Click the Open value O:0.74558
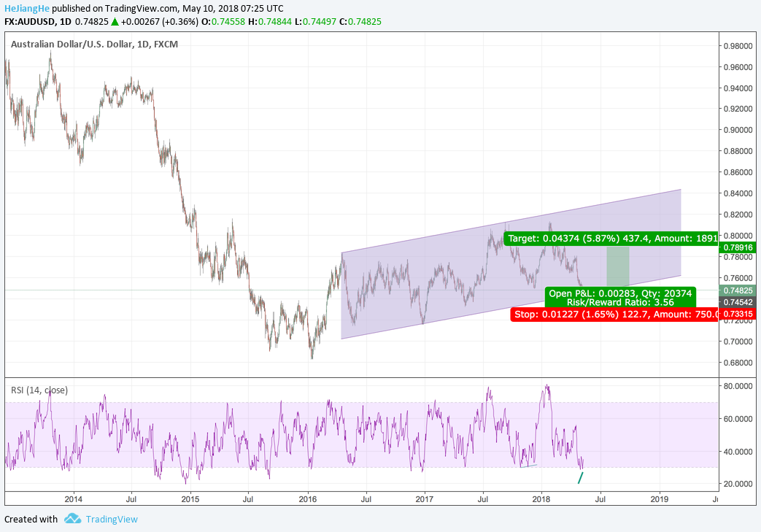Viewport: 761px width, 532px height. pyautogui.click(x=223, y=22)
